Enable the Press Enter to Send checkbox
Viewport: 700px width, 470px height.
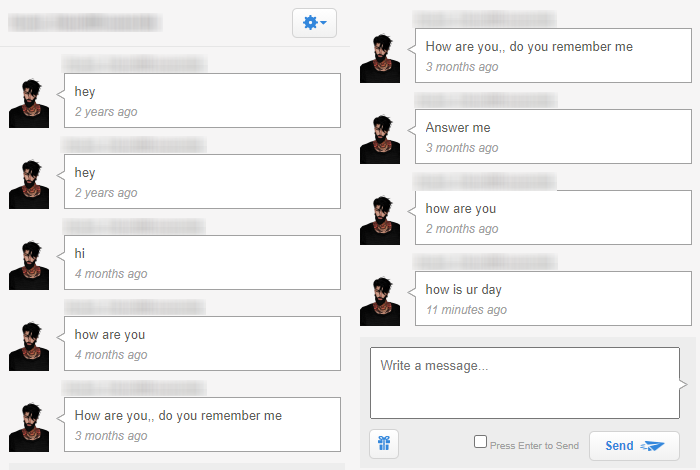(480, 441)
